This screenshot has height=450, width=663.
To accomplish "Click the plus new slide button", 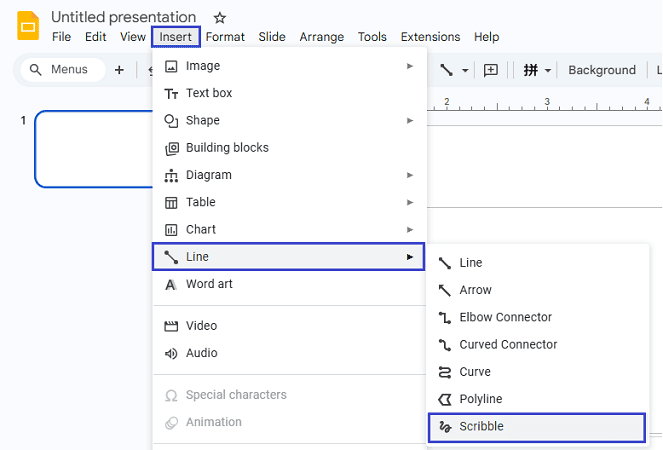I will (119, 70).
